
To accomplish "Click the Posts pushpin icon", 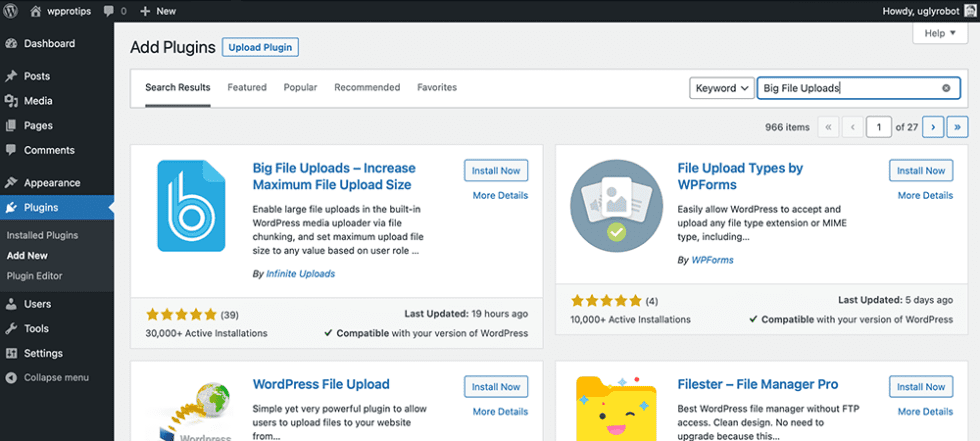I will [11, 76].
